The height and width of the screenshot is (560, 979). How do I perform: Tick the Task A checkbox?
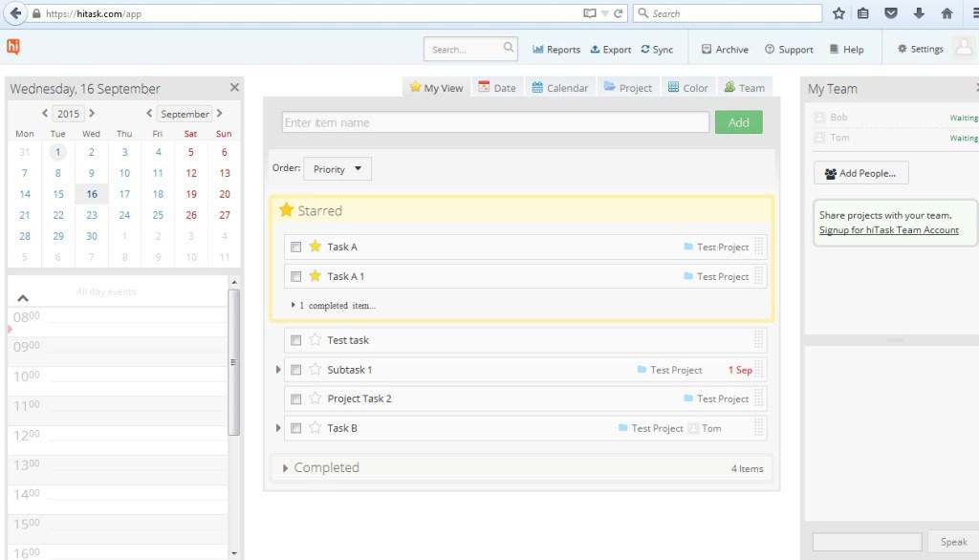[x=296, y=248]
